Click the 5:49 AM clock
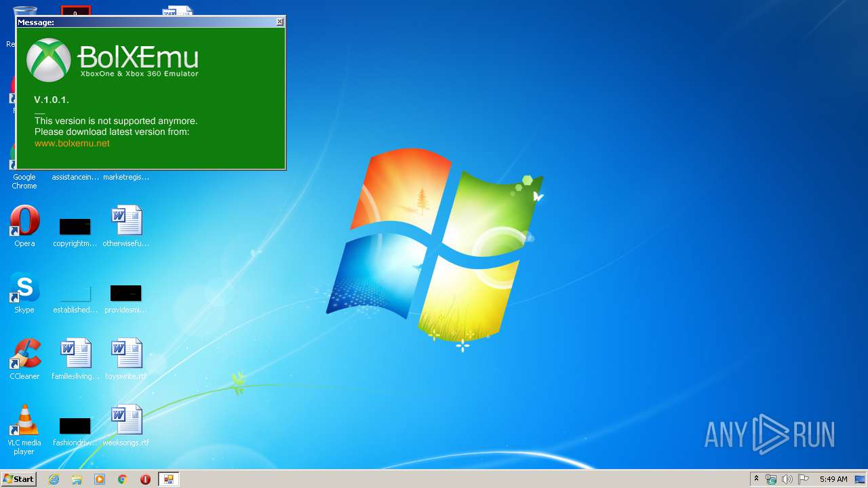Viewport: 868px width, 488px height. click(x=833, y=479)
